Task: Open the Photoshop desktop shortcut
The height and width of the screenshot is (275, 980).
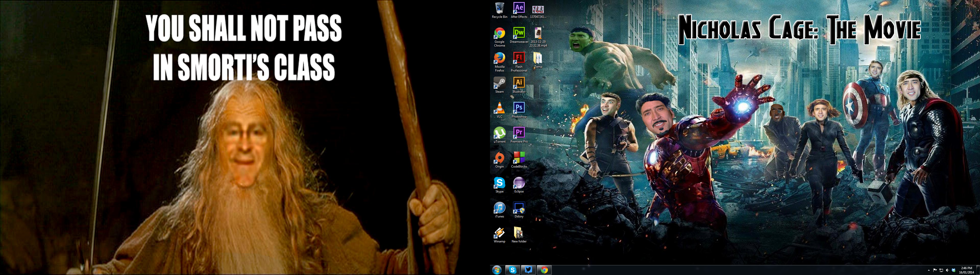Action: [519, 108]
